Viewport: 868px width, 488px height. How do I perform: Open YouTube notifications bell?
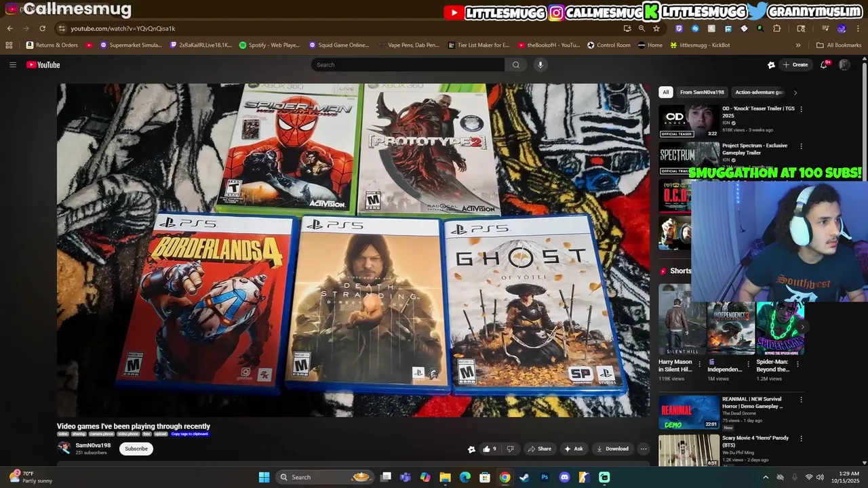(824, 64)
